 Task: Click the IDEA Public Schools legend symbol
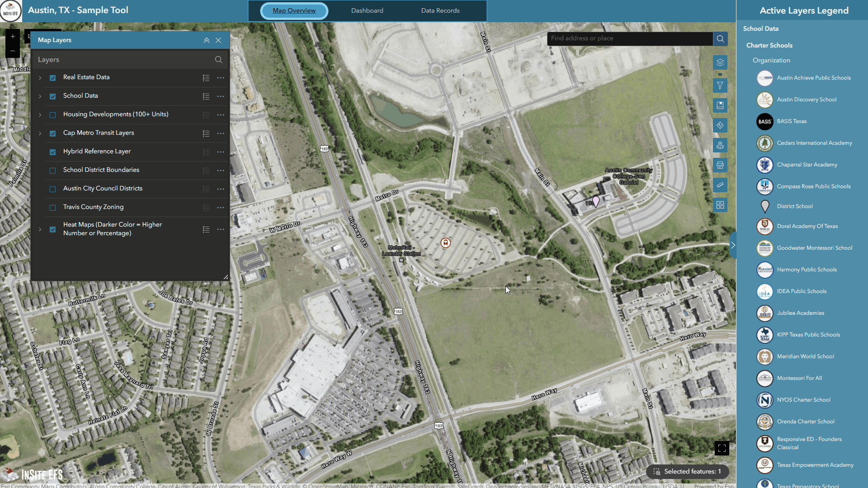click(765, 291)
